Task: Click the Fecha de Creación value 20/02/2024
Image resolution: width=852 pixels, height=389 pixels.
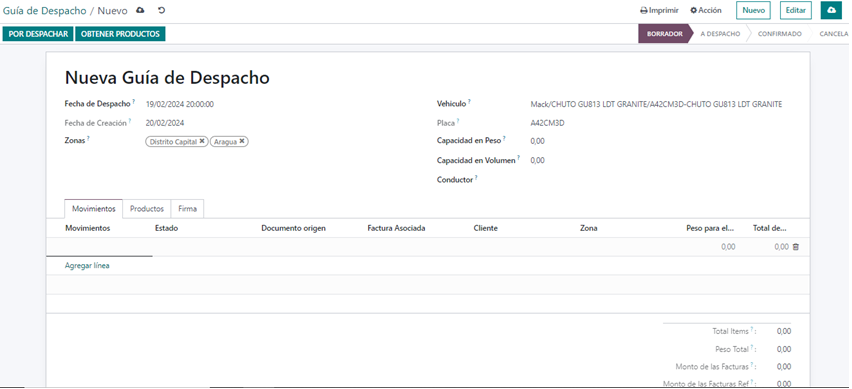Action: click(x=165, y=123)
